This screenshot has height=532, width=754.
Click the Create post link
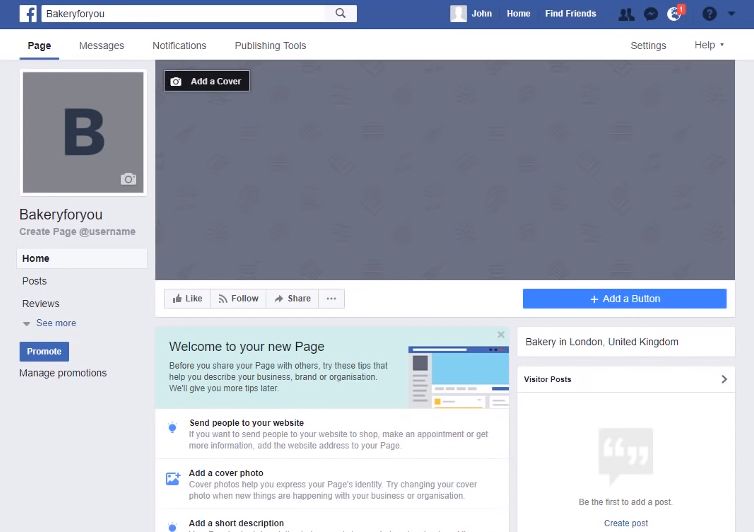[x=626, y=523]
